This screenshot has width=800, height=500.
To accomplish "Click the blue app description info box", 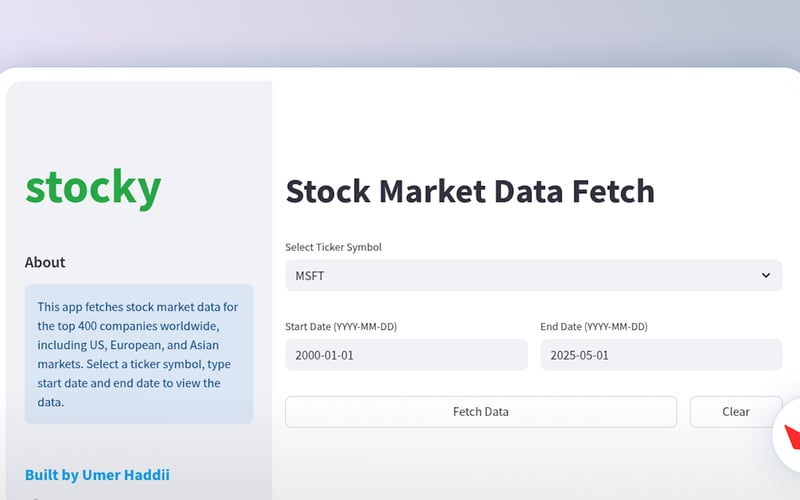I will tap(139, 353).
